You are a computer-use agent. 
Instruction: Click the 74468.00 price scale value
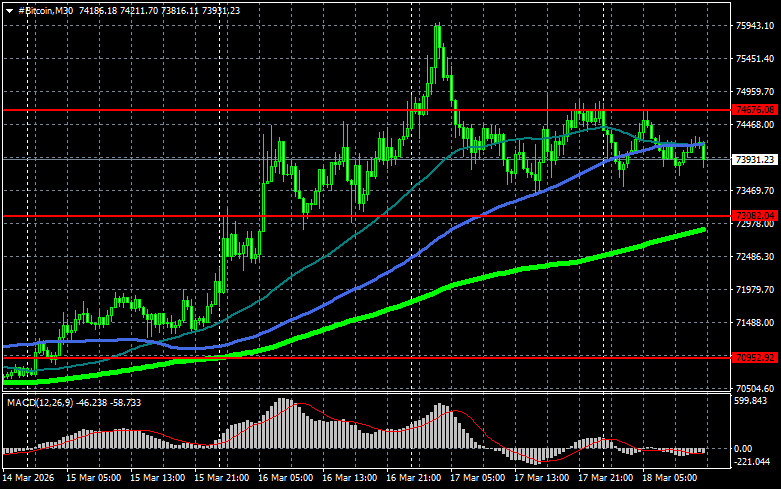(755, 124)
